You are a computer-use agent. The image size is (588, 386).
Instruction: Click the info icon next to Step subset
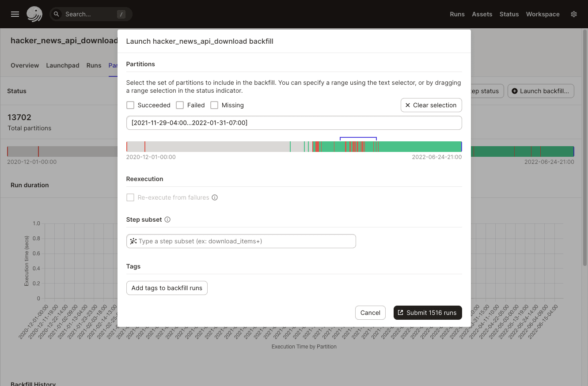click(167, 219)
